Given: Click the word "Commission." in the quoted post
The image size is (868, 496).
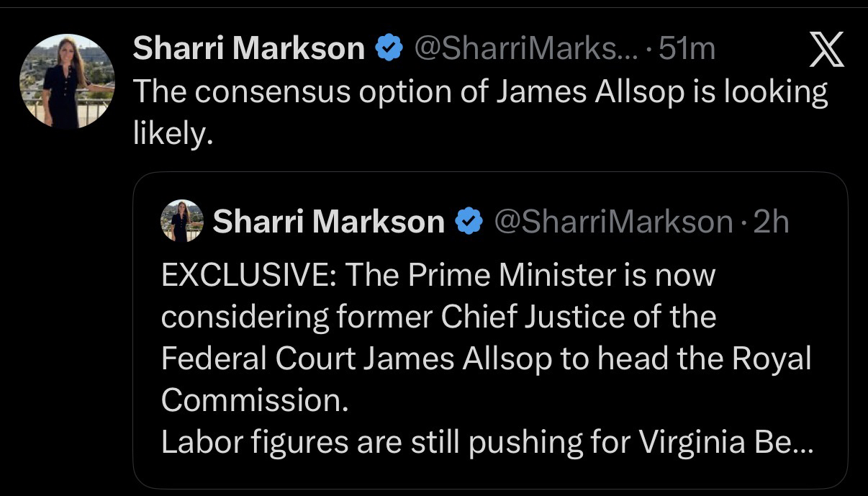Looking at the screenshot, I should pos(256,401).
